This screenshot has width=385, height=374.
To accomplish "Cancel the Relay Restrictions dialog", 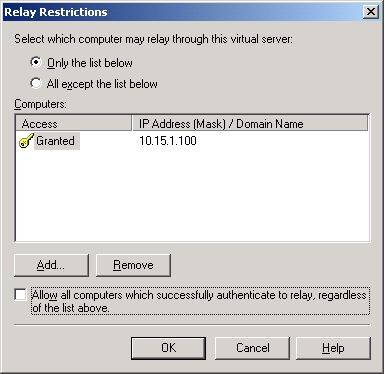I will [252, 348].
